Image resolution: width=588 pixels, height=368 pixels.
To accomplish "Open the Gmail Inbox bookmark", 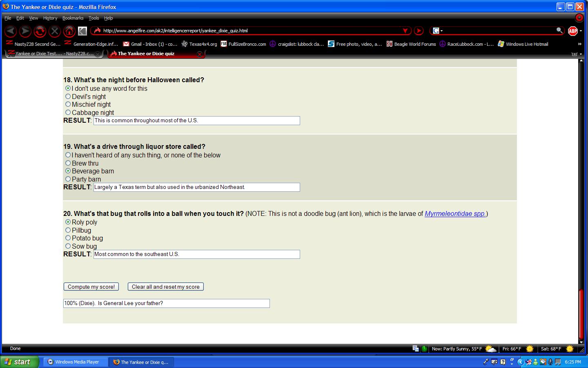I will [x=150, y=44].
